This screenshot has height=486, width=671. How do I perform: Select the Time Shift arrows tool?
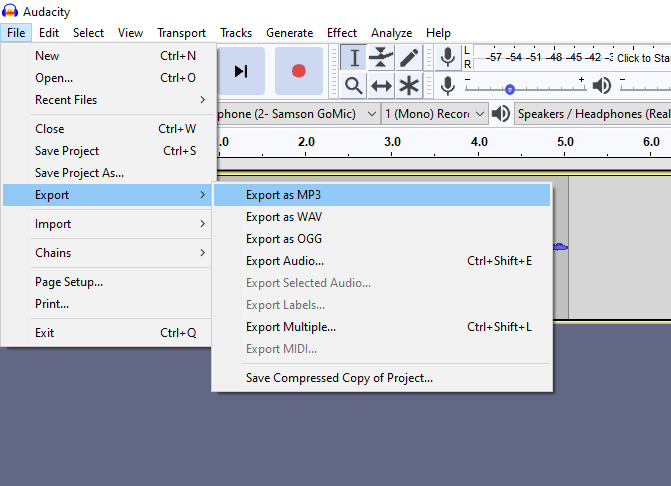(381, 86)
